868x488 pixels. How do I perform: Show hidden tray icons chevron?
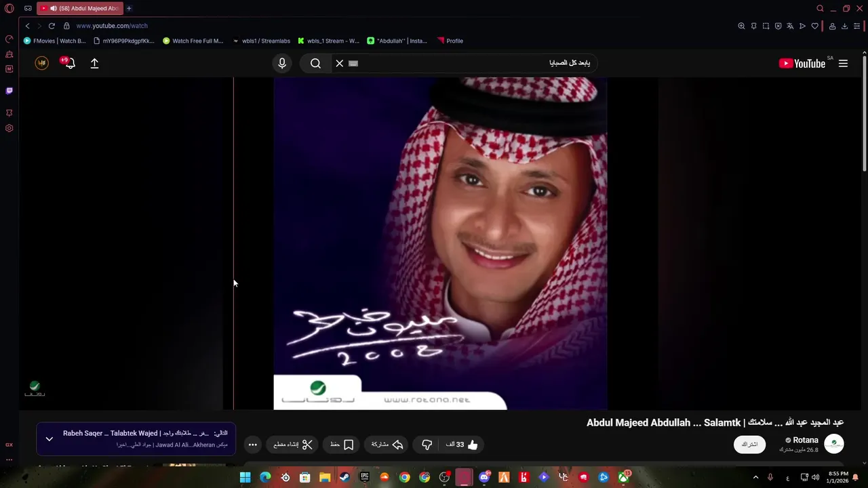pos(755,477)
